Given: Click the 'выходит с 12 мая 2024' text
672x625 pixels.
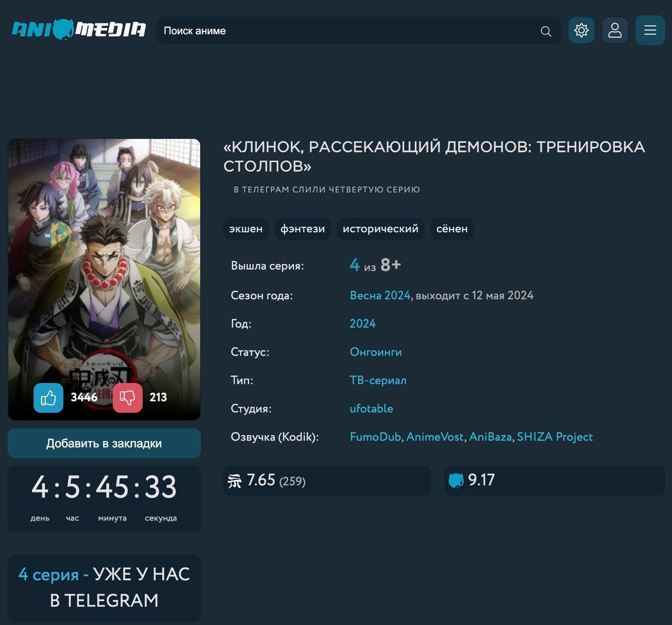Looking at the screenshot, I should tap(475, 295).
